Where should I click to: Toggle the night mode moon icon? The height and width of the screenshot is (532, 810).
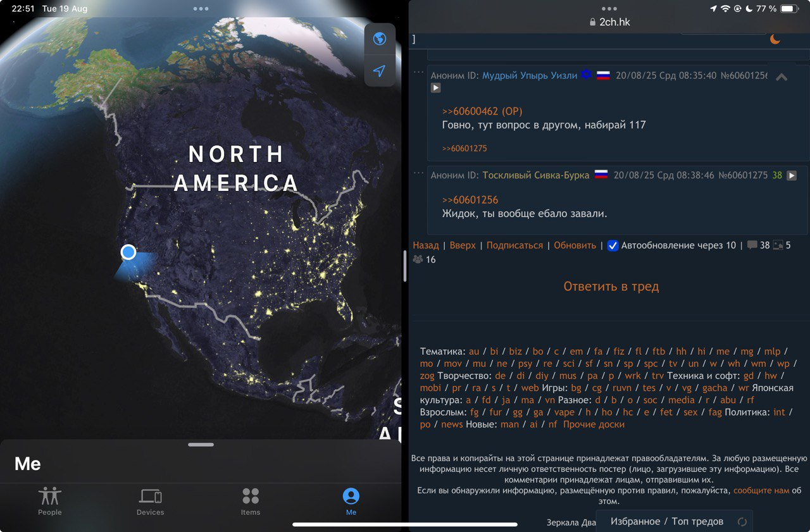[x=775, y=39]
